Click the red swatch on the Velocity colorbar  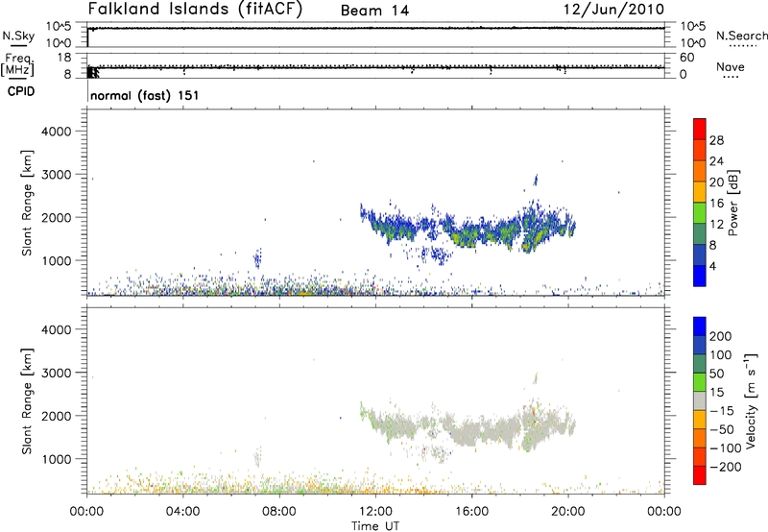(x=700, y=475)
